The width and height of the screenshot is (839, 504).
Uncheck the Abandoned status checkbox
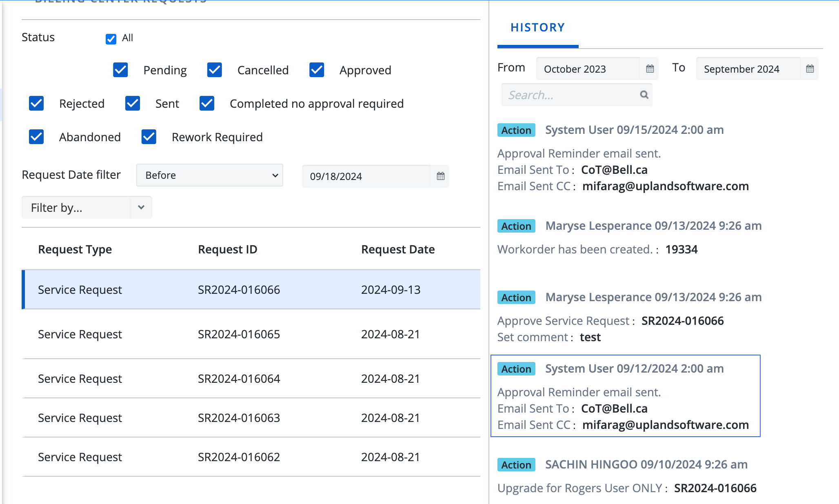tap(36, 137)
